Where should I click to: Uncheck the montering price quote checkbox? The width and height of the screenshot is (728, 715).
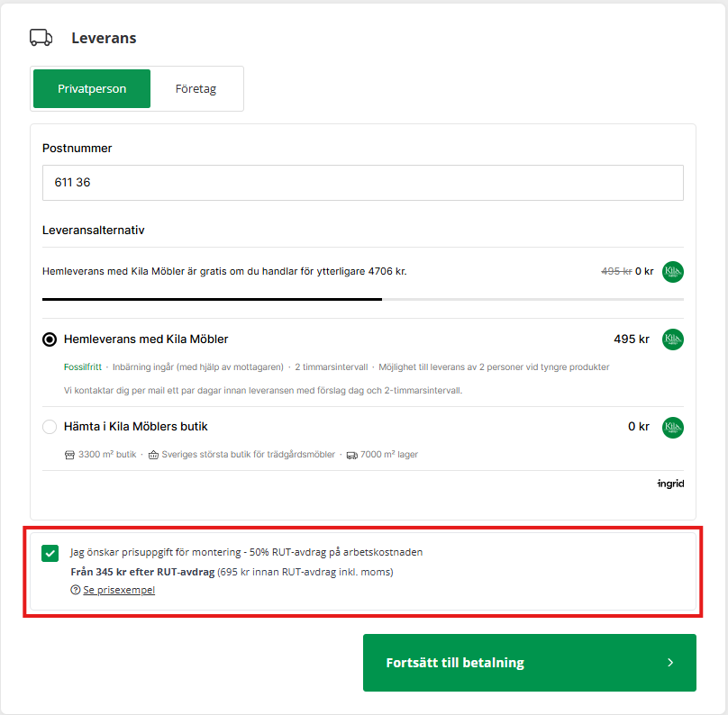pyautogui.click(x=50, y=553)
